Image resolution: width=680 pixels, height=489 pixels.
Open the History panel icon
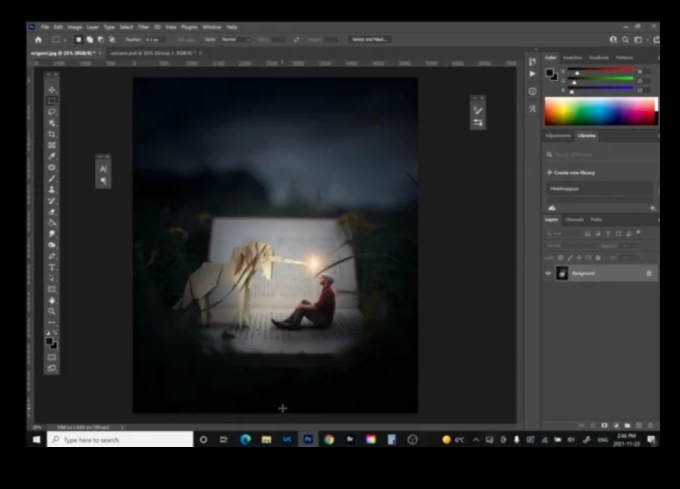(x=532, y=61)
